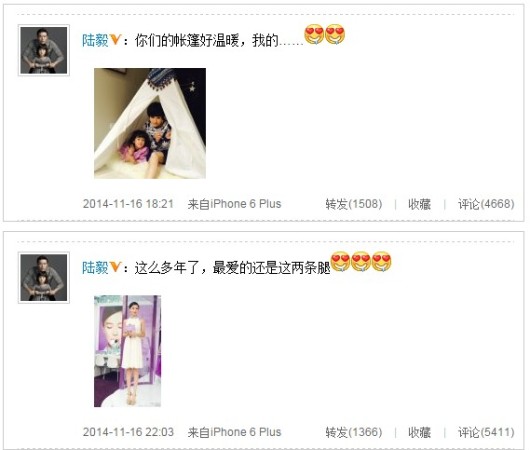Click 收藏 on the second post
Screen dimensions: 530x450
pos(419,432)
